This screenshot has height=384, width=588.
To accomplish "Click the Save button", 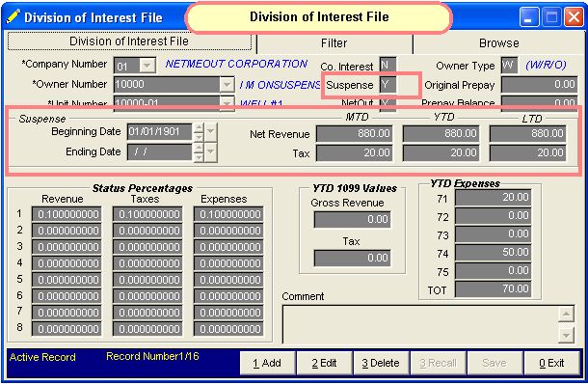I will [494, 363].
